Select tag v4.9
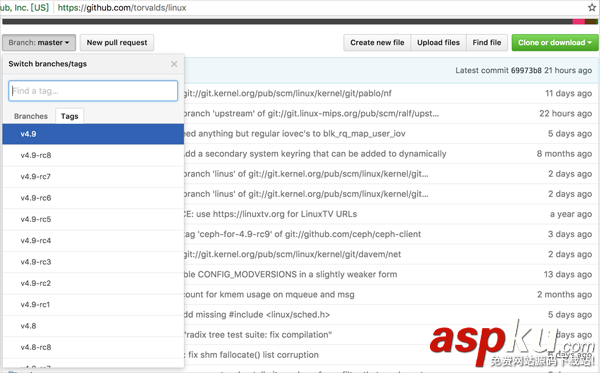The width and height of the screenshot is (600, 373). [93, 134]
